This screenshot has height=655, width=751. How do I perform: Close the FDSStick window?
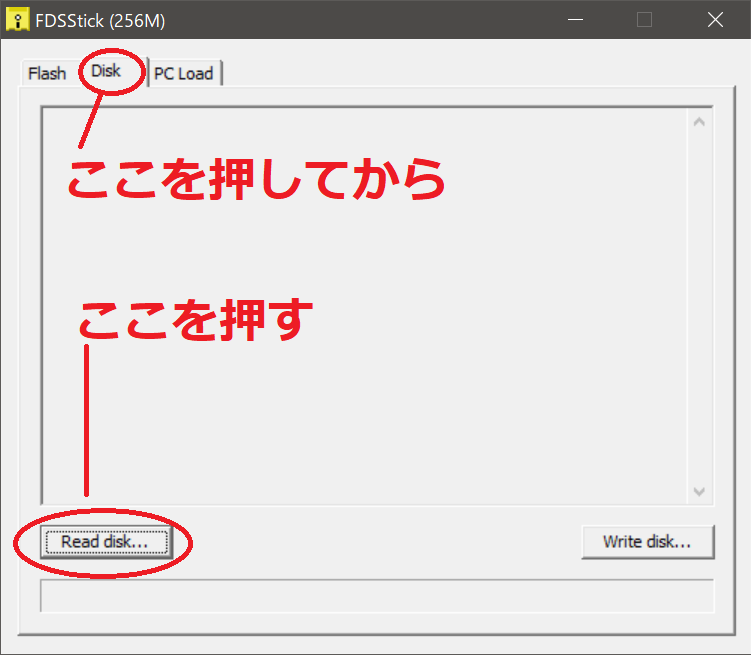pos(715,20)
